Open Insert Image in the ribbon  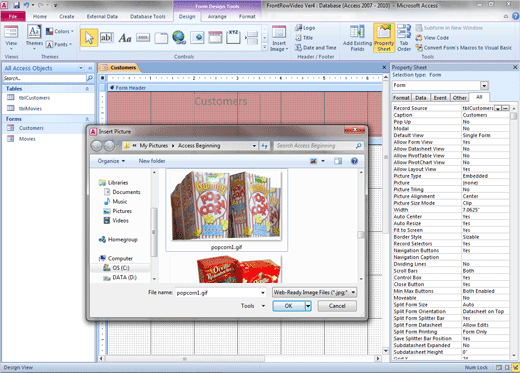pyautogui.click(x=279, y=38)
